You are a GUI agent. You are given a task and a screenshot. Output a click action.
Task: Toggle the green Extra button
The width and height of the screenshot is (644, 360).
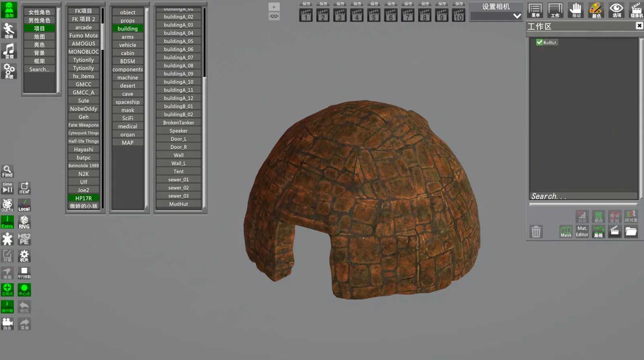pyautogui.click(x=7, y=222)
